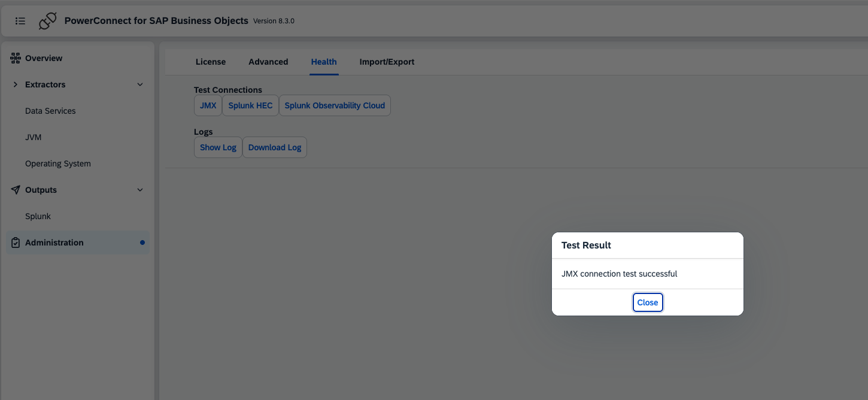Viewport: 868px width, 400px height.
Task: Collapse the Outputs section chevron
Action: click(140, 190)
